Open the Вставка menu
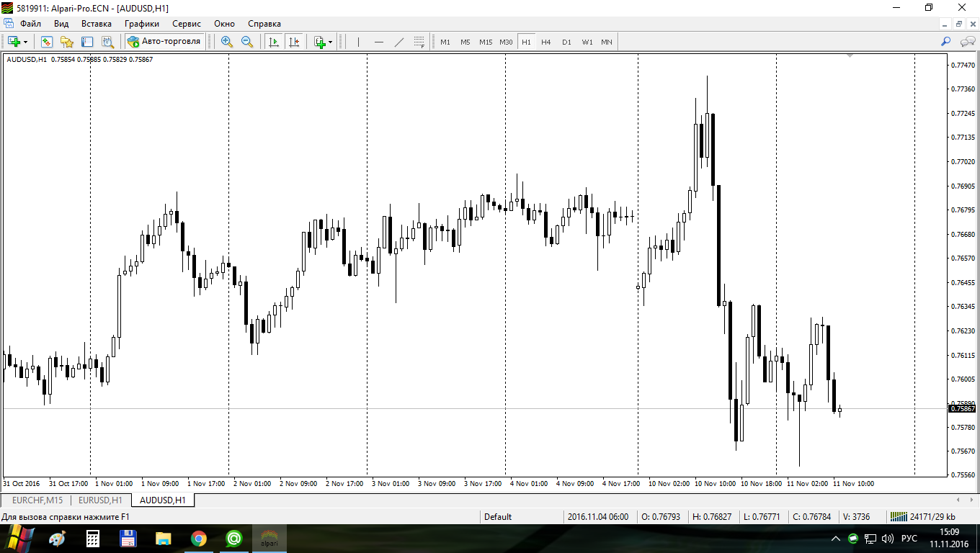This screenshot has width=980, height=553. coord(97,24)
